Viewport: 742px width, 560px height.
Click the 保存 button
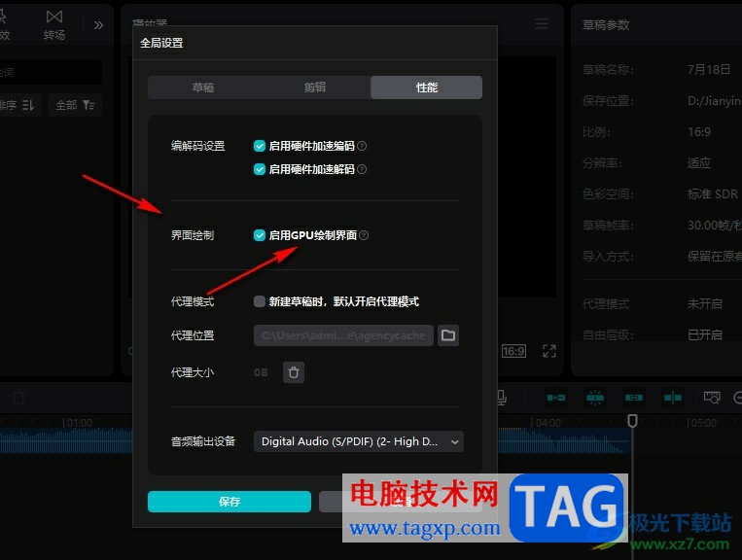click(x=230, y=502)
